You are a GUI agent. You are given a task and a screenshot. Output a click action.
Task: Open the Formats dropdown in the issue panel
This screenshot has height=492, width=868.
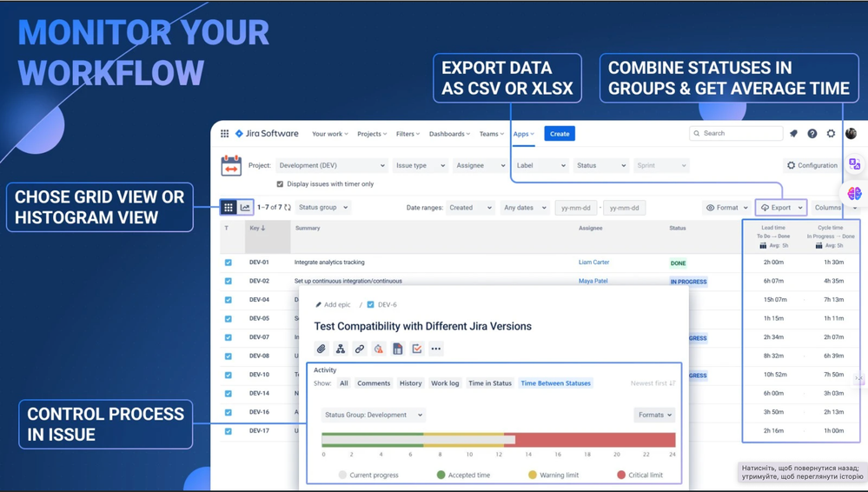click(654, 415)
